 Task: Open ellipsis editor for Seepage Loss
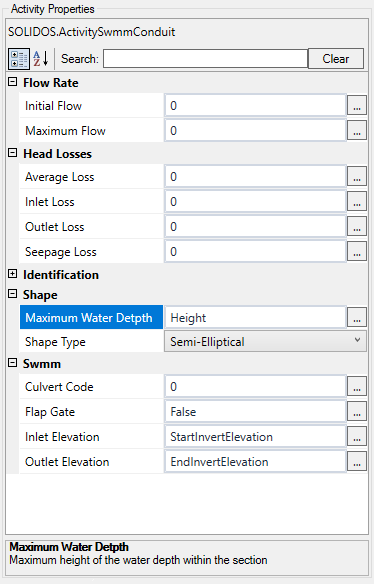[357, 251]
